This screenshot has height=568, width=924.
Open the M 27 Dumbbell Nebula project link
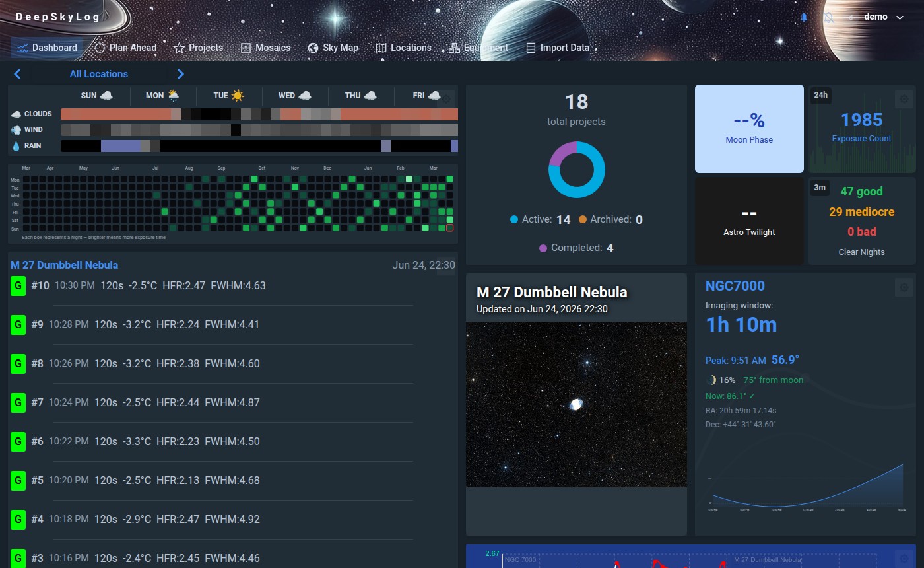(64, 265)
